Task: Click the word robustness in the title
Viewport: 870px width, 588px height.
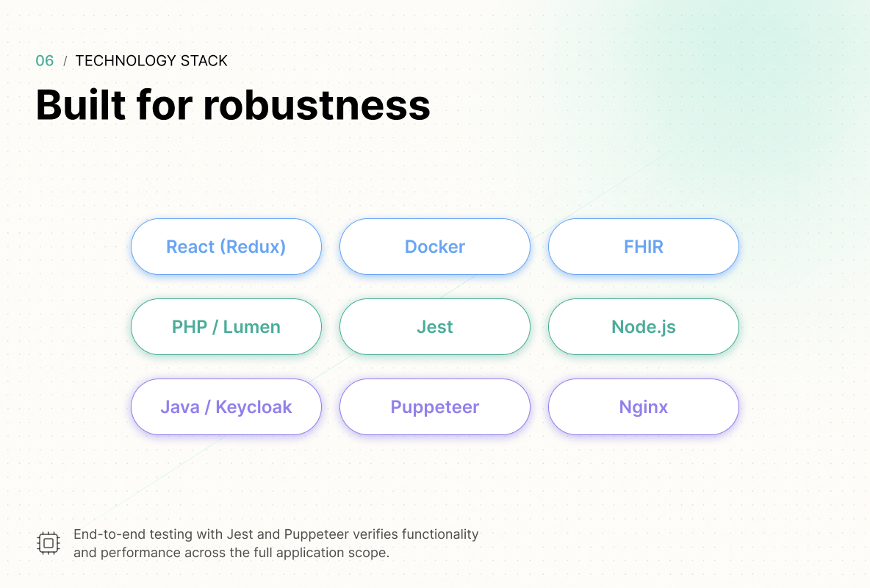Action: pyautogui.click(x=317, y=105)
